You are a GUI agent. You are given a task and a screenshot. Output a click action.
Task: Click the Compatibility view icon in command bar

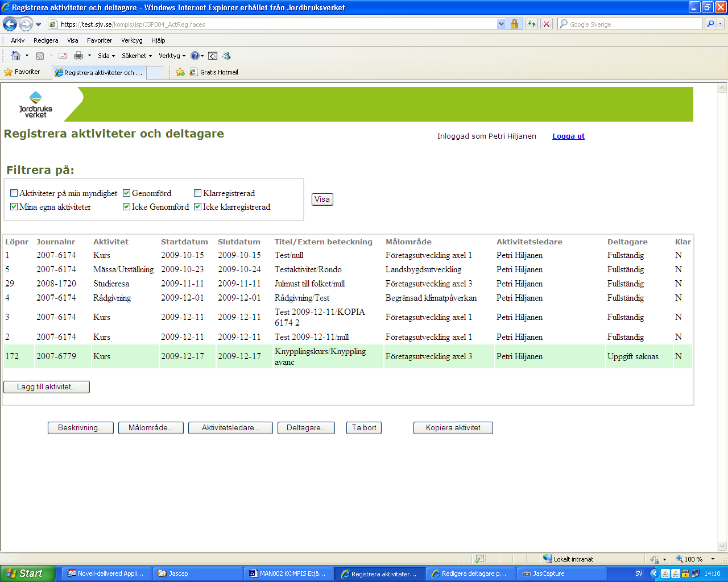[213, 56]
